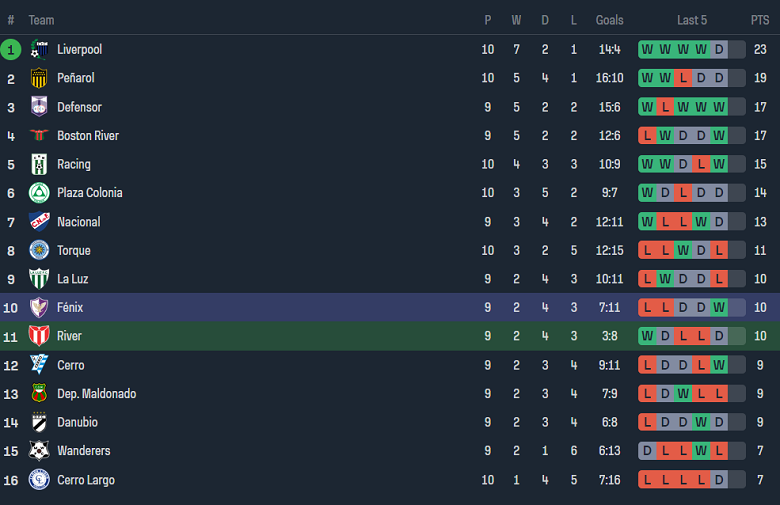Open the Fénix team link
The width and height of the screenshot is (780, 505).
point(70,308)
